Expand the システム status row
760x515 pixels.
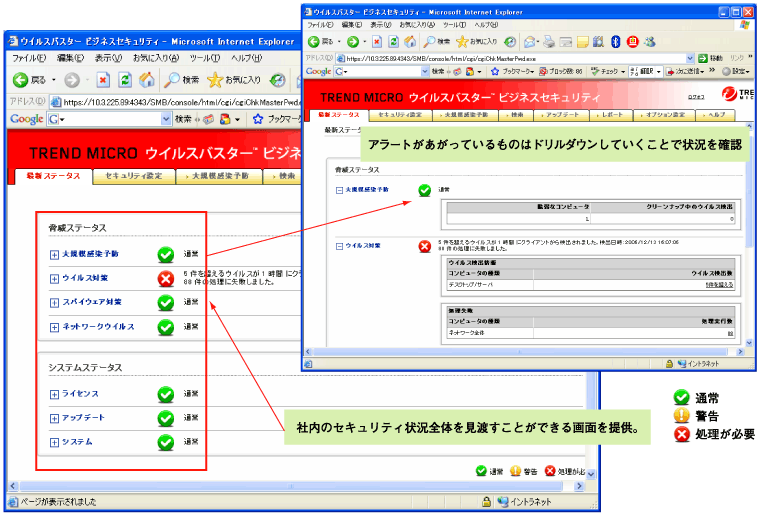point(54,442)
